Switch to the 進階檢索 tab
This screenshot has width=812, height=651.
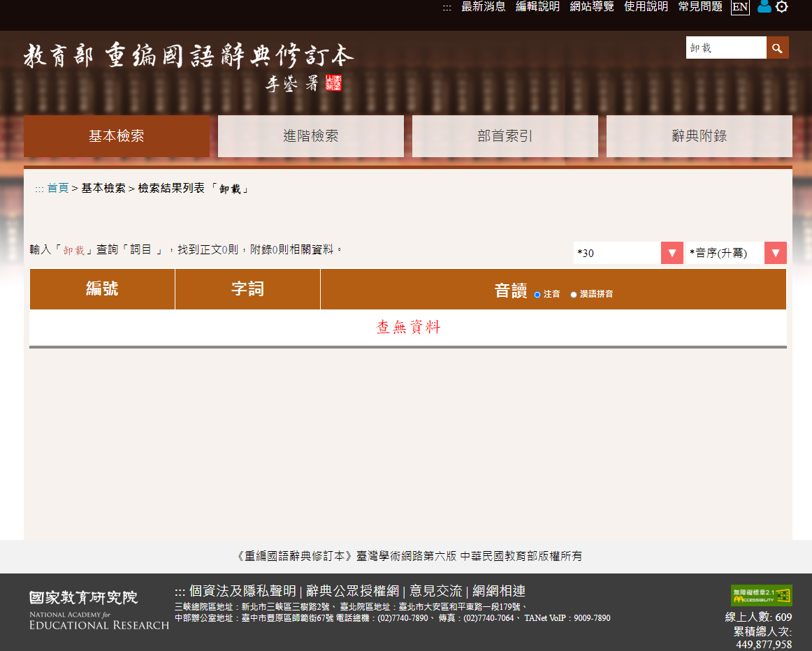[311, 136]
